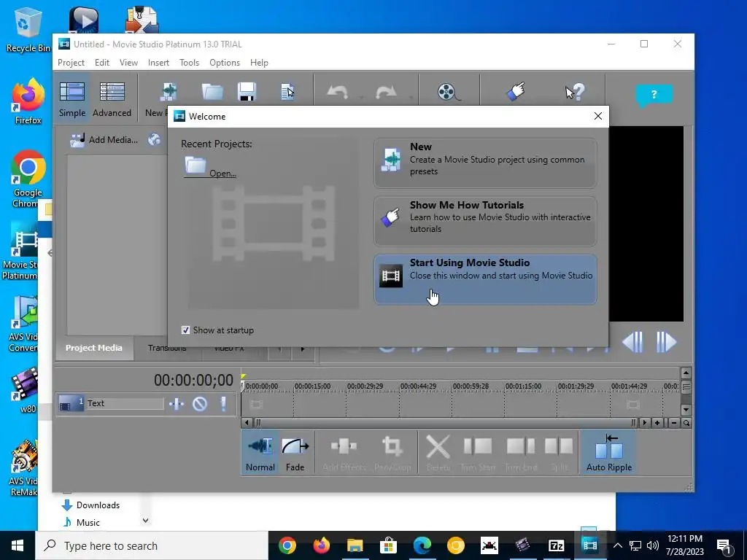Switch to Project Media tab
This screenshot has width=747, height=560.
[94, 348]
